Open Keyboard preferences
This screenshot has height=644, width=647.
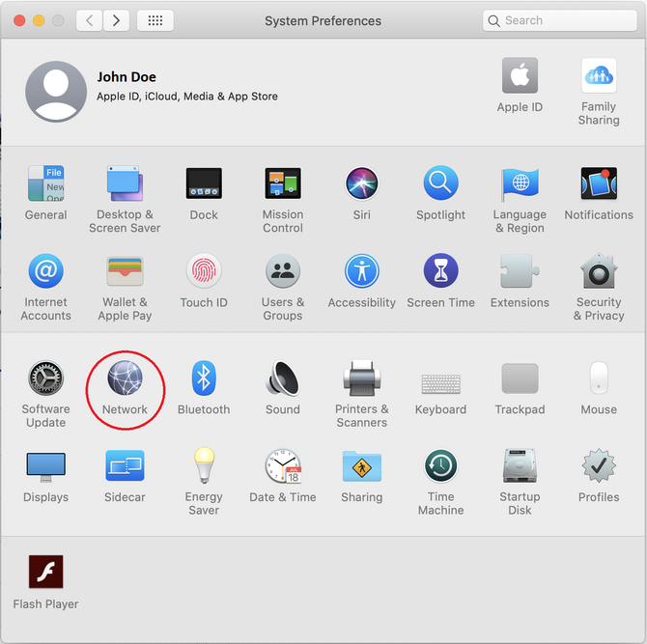(x=440, y=384)
